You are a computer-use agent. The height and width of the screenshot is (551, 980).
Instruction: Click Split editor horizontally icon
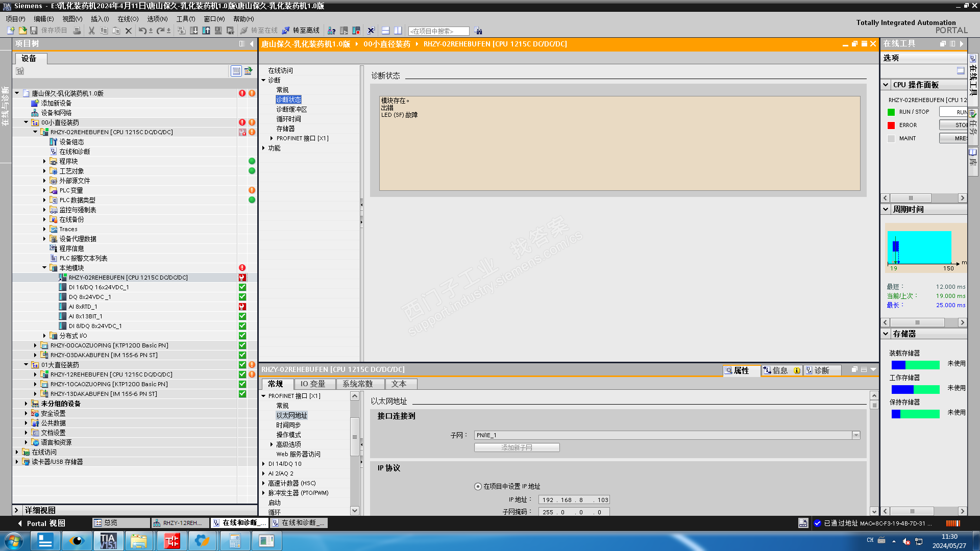coord(386,31)
